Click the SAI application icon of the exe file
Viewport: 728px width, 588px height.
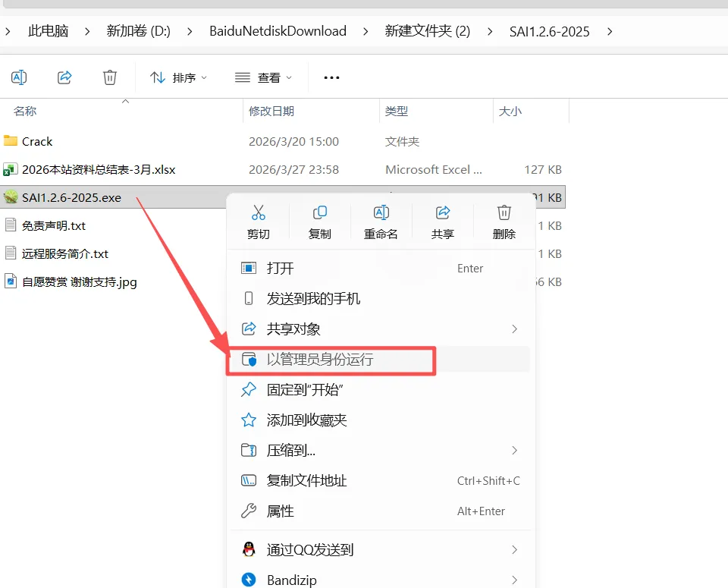pyautogui.click(x=10, y=197)
